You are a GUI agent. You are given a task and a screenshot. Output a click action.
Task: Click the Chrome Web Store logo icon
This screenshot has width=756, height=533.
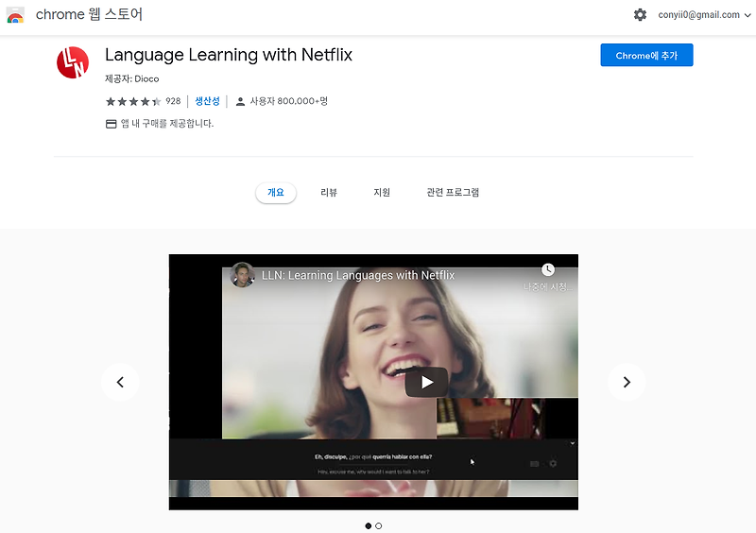pos(15,15)
